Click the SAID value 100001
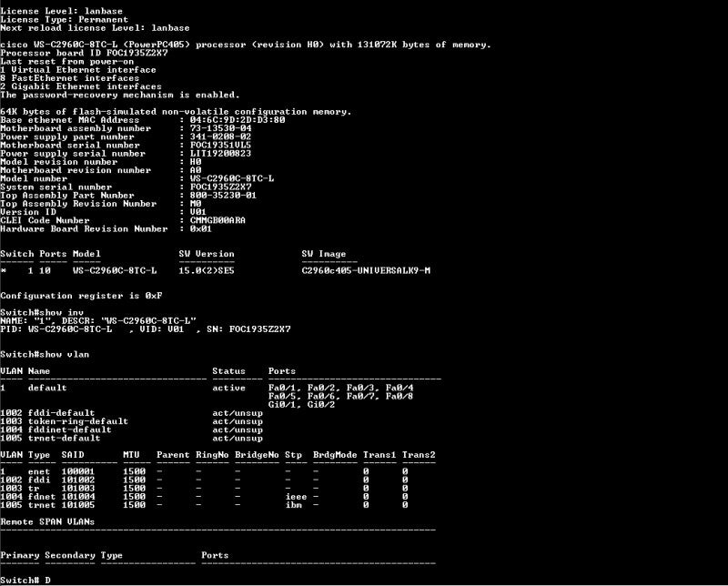 pyautogui.click(x=78, y=470)
